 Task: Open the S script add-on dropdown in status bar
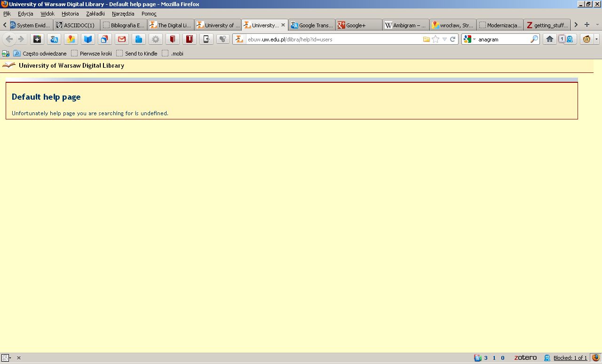[x=6, y=358]
